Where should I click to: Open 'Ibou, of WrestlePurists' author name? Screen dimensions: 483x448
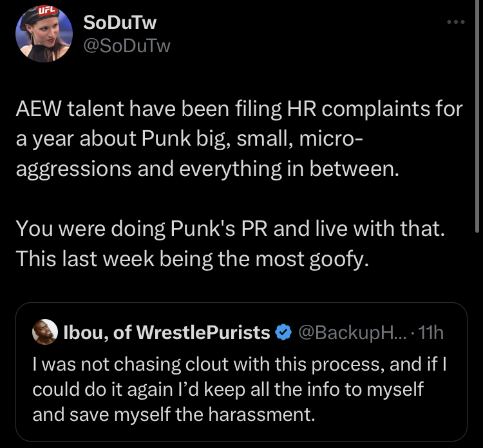tap(167, 333)
